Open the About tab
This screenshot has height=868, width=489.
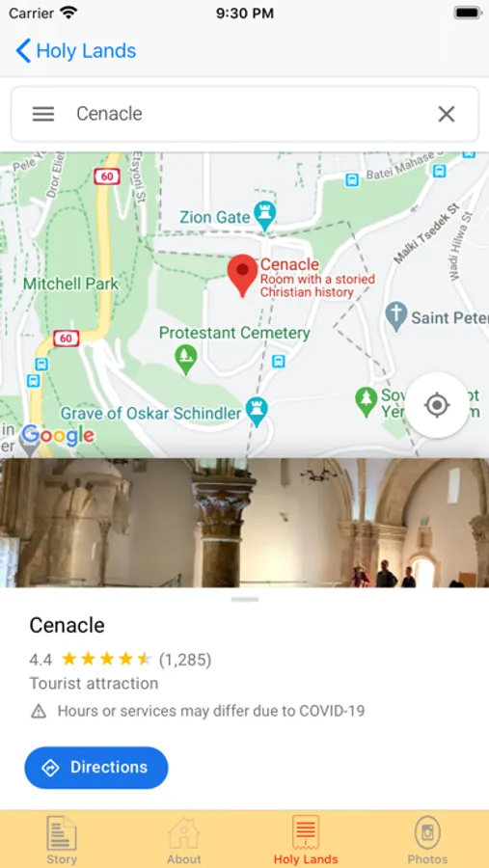[184, 840]
